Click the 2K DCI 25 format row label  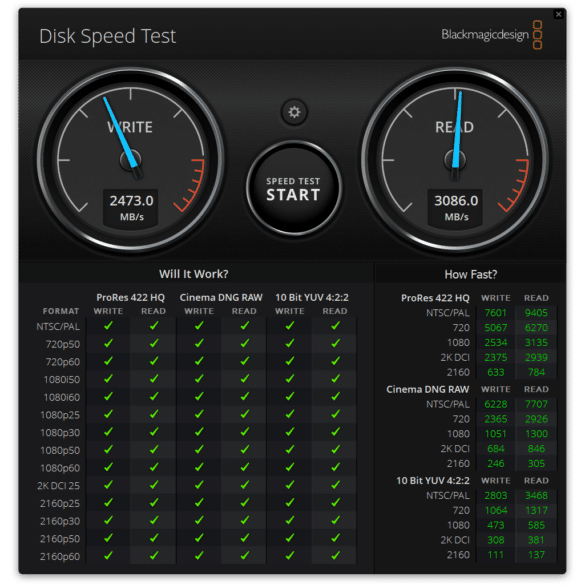[59, 486]
